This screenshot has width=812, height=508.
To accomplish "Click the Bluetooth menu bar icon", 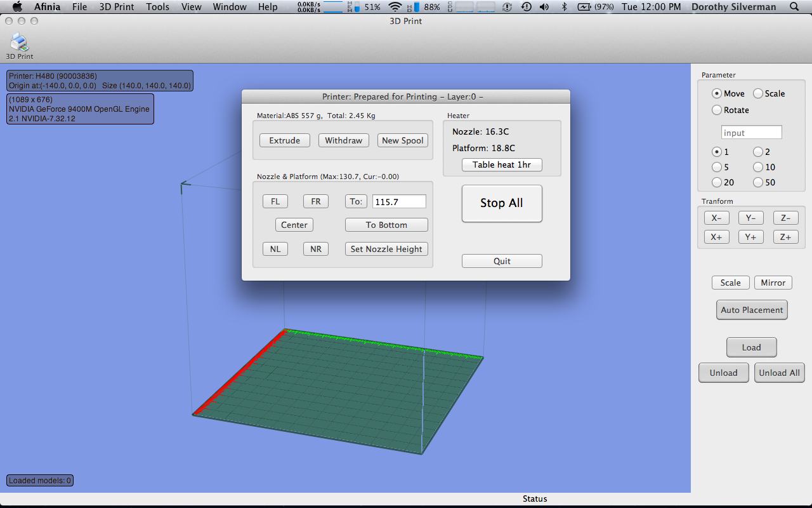I will 563,7.
